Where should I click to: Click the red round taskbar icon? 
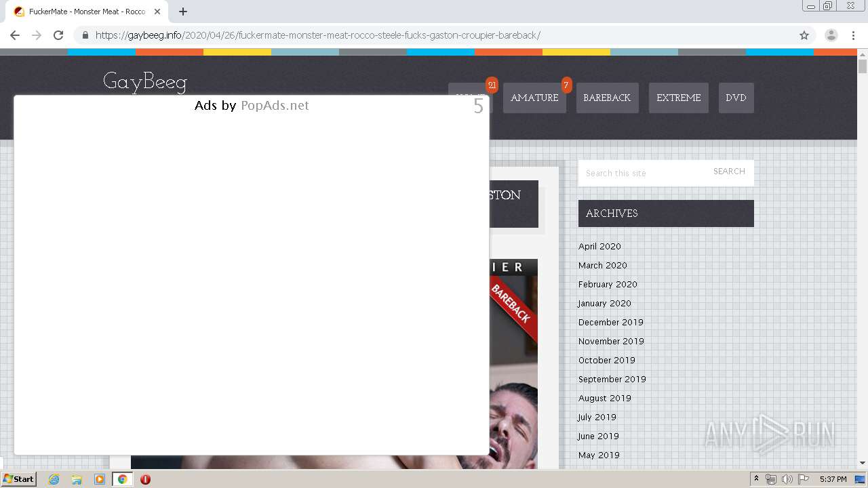pyautogui.click(x=145, y=479)
